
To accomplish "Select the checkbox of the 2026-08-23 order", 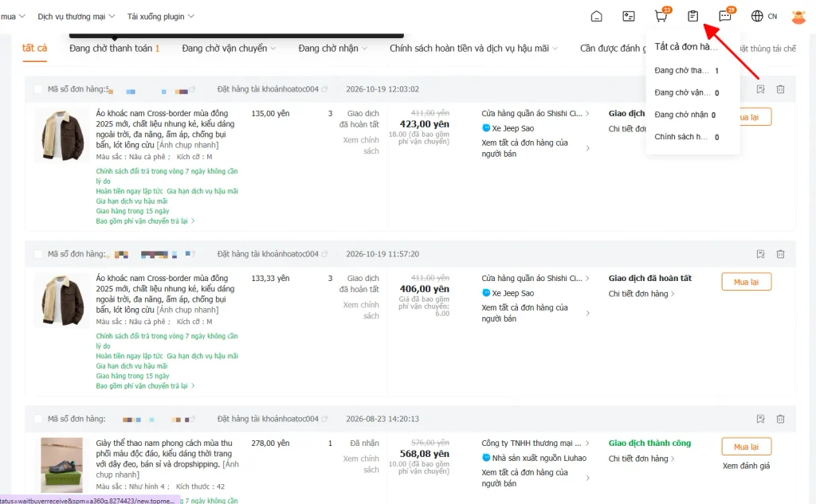I will pos(38,420).
